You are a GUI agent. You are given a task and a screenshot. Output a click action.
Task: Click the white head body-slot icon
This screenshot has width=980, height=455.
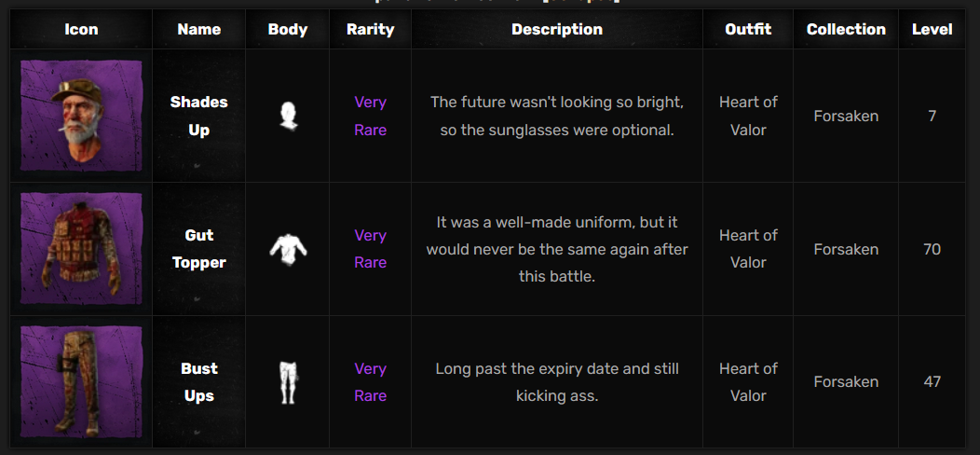[x=288, y=117]
